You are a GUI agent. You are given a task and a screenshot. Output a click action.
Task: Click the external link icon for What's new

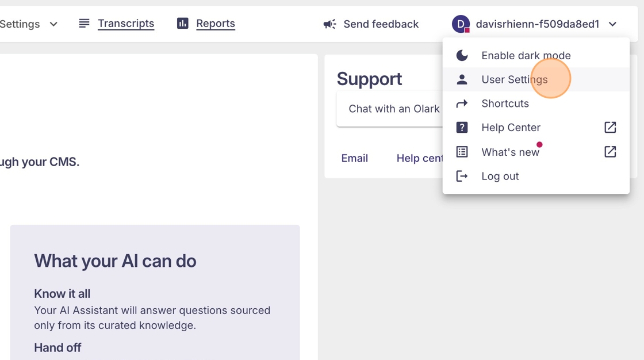[x=610, y=152]
